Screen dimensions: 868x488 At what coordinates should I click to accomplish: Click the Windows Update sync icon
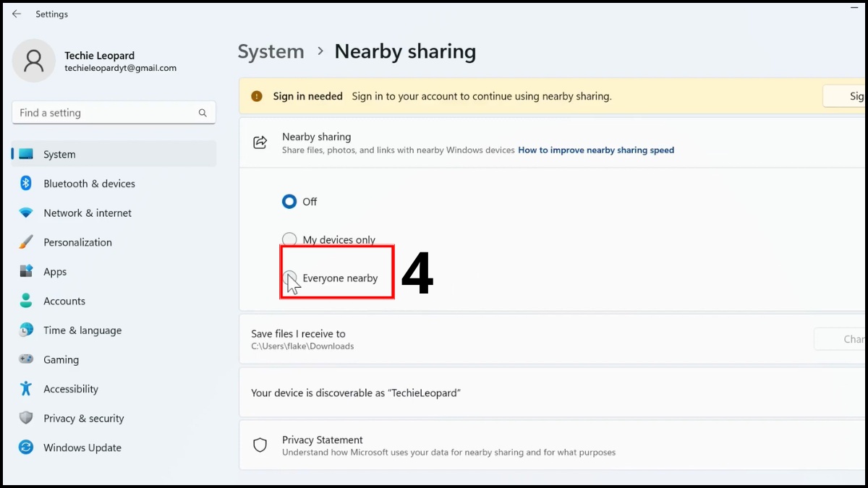26,448
